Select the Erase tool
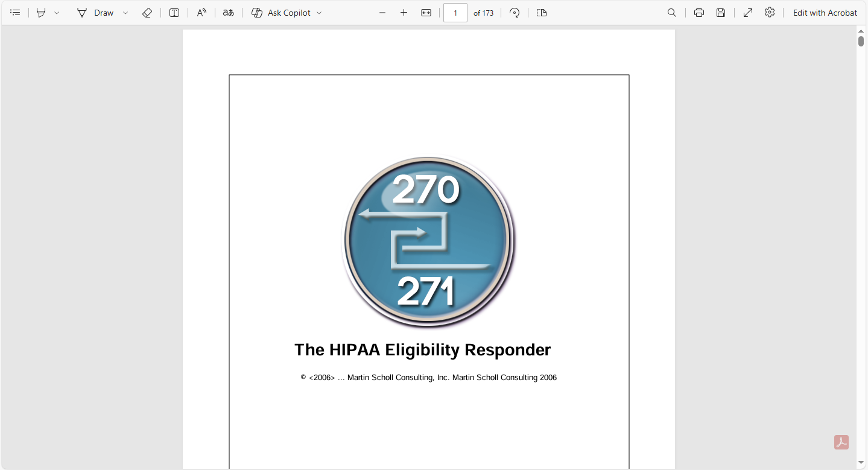 [x=147, y=13]
